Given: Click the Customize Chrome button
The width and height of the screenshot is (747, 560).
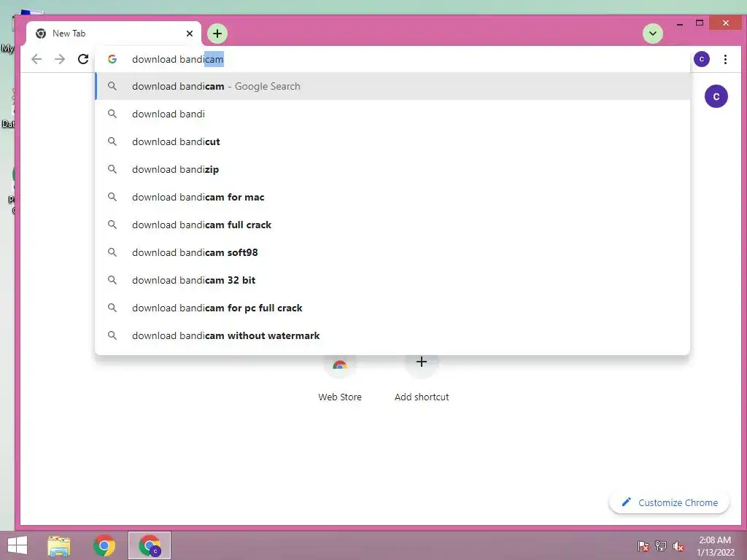Looking at the screenshot, I should click(x=669, y=502).
